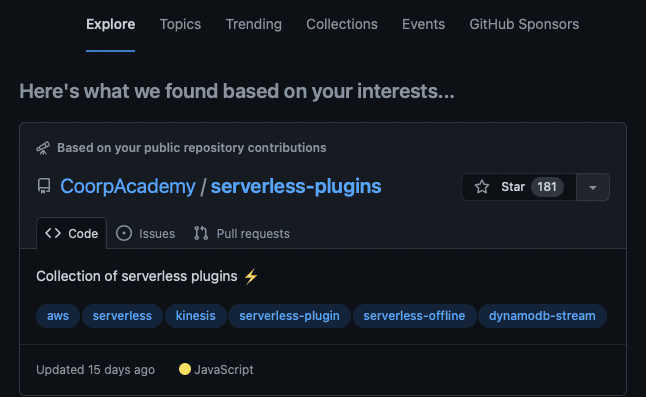The width and height of the screenshot is (646, 397).
Task: Open the serverless-offline topic tag
Action: tap(414, 316)
